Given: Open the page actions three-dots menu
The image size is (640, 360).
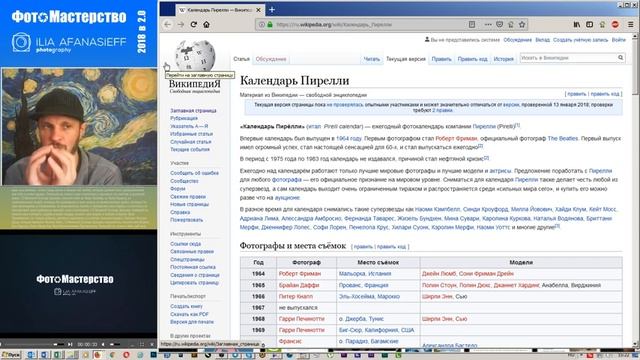Looking at the screenshot, I should tap(488, 24).
